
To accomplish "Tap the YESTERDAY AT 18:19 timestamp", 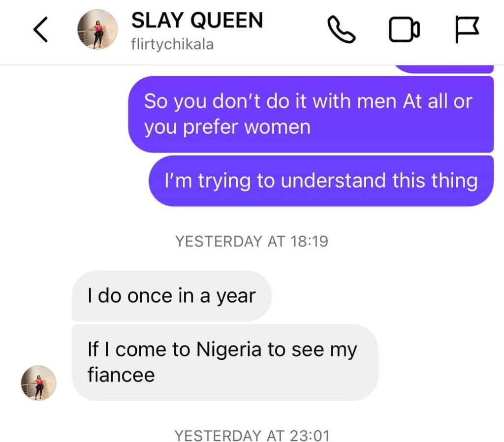I will [252, 242].
